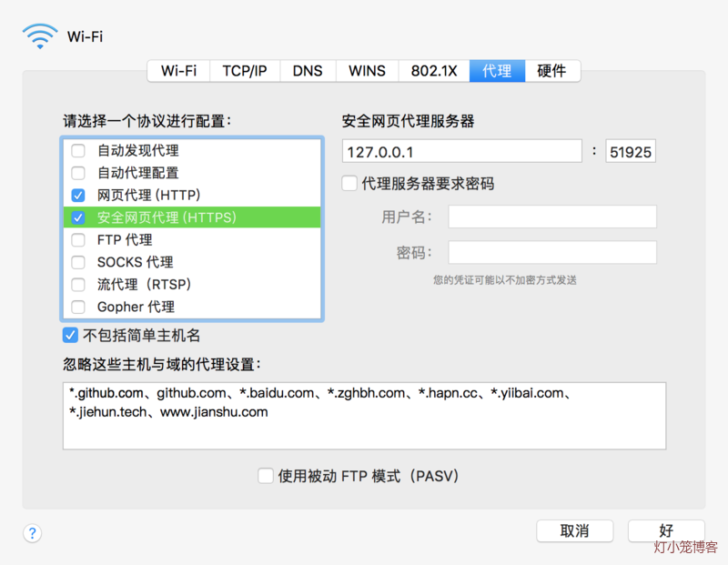The width and height of the screenshot is (728, 565).
Task: Toggle 代理服务器要求密码 checkbox
Action: [x=349, y=184]
